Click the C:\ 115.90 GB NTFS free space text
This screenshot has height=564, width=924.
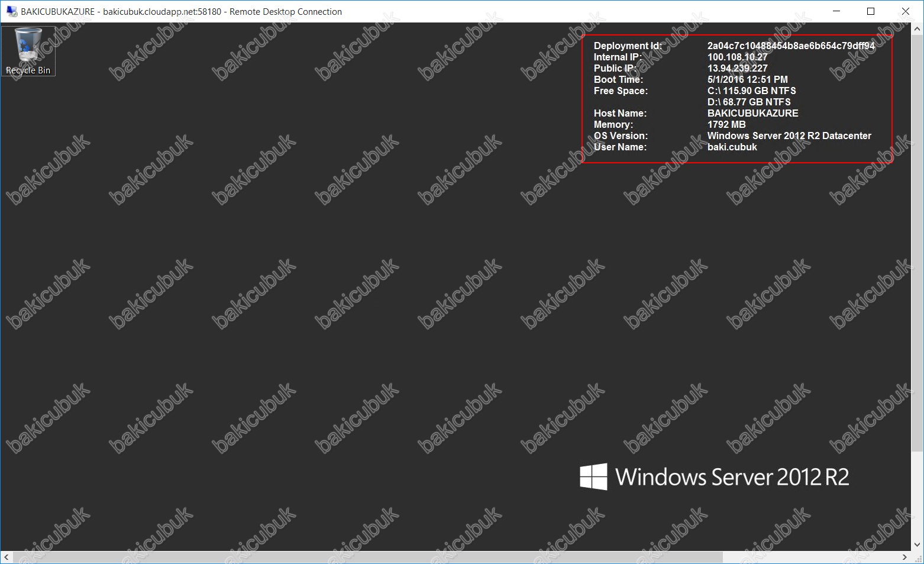coord(752,91)
